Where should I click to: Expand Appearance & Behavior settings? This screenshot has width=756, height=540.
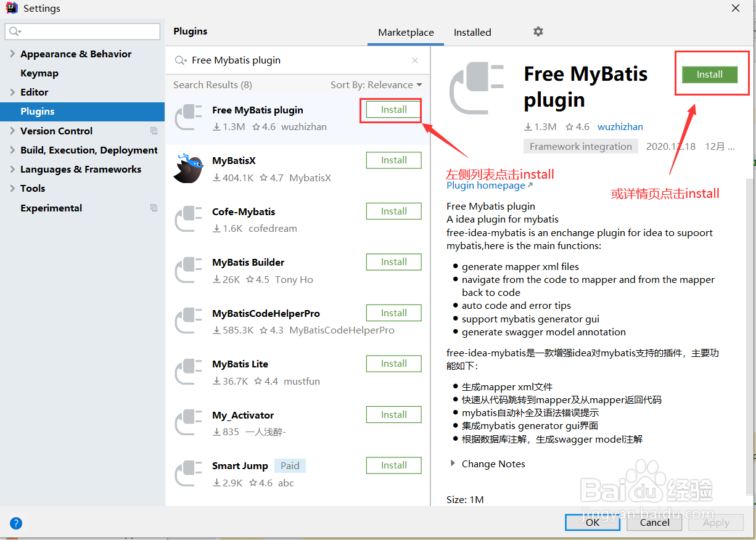pos(12,54)
